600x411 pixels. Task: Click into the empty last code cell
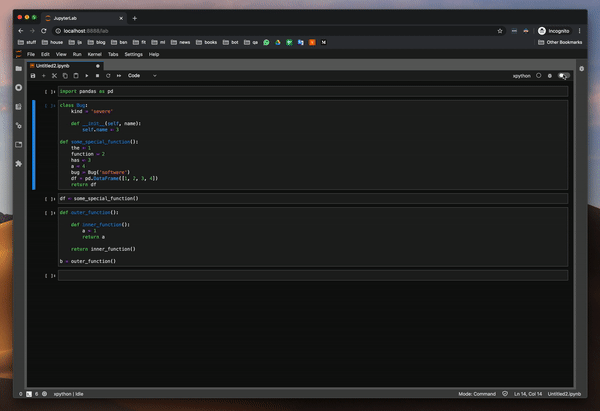[x=313, y=276]
